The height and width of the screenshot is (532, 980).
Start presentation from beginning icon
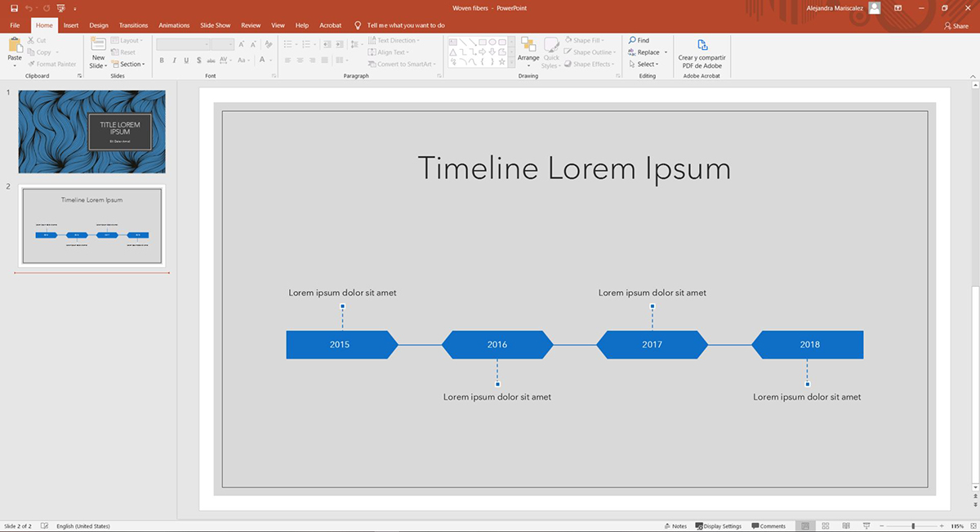[60, 7]
